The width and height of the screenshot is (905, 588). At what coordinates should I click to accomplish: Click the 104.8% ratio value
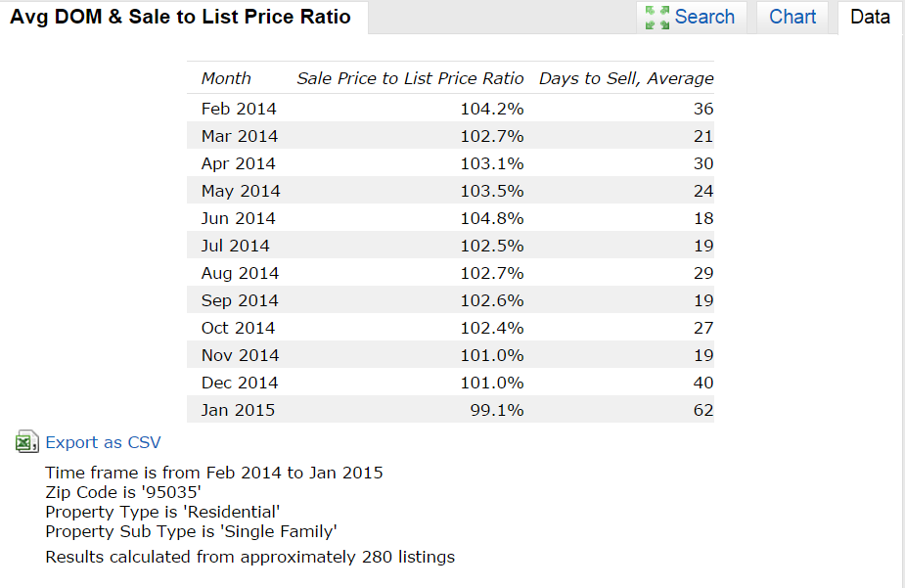point(492,218)
